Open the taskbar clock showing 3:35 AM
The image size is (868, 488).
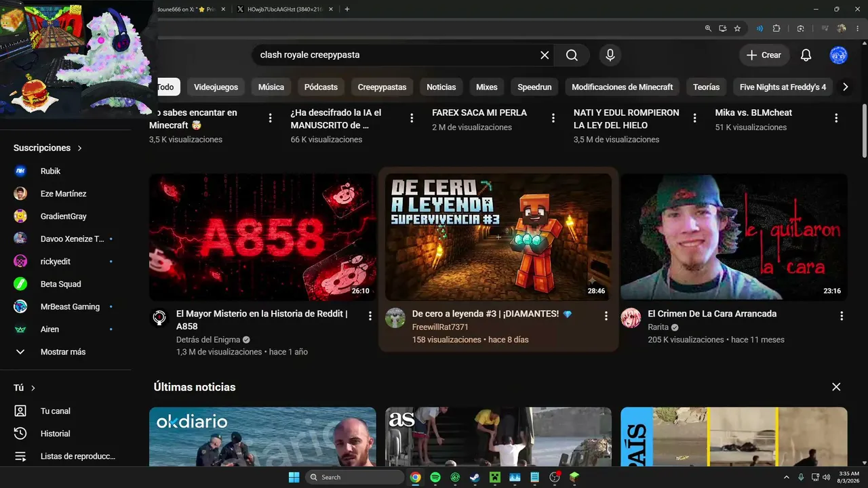tap(849, 477)
